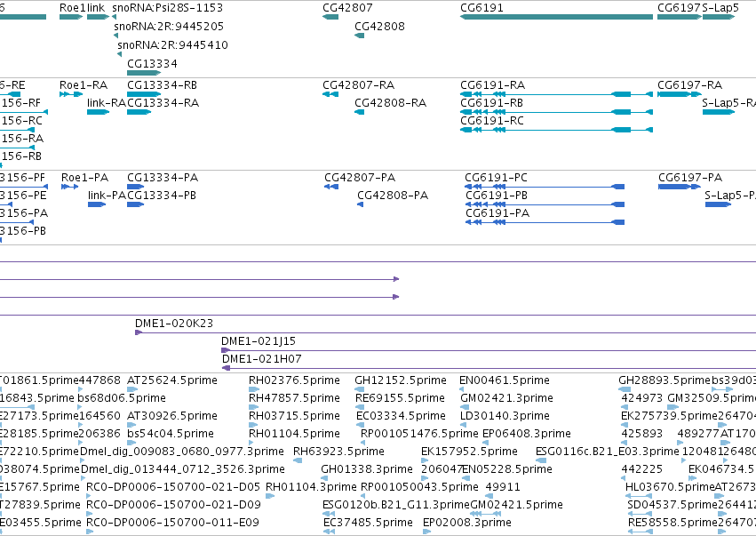Open the CG6197 gene label

click(x=679, y=8)
